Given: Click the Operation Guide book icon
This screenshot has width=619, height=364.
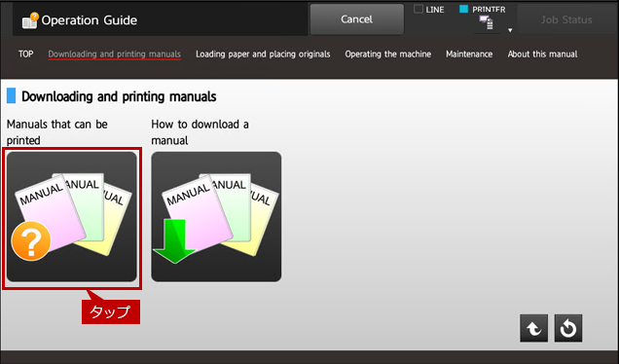Looking at the screenshot, I should coord(30,20).
